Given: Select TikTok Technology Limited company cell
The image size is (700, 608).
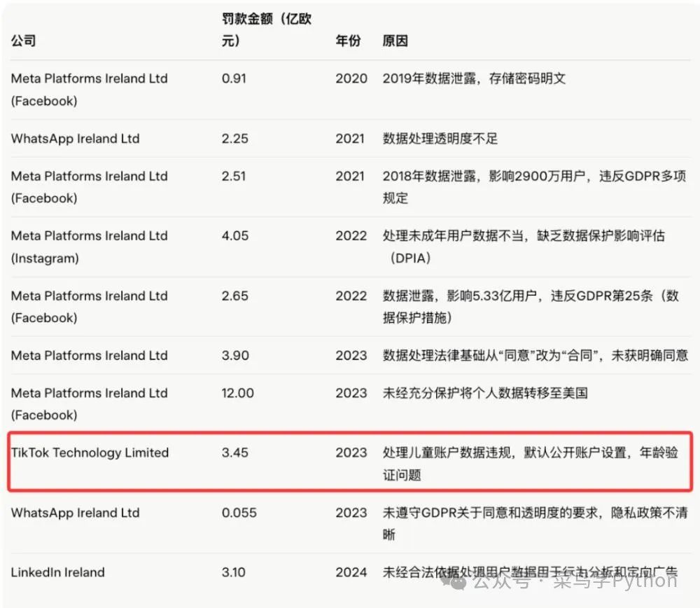Looking at the screenshot, I should click(90, 452).
